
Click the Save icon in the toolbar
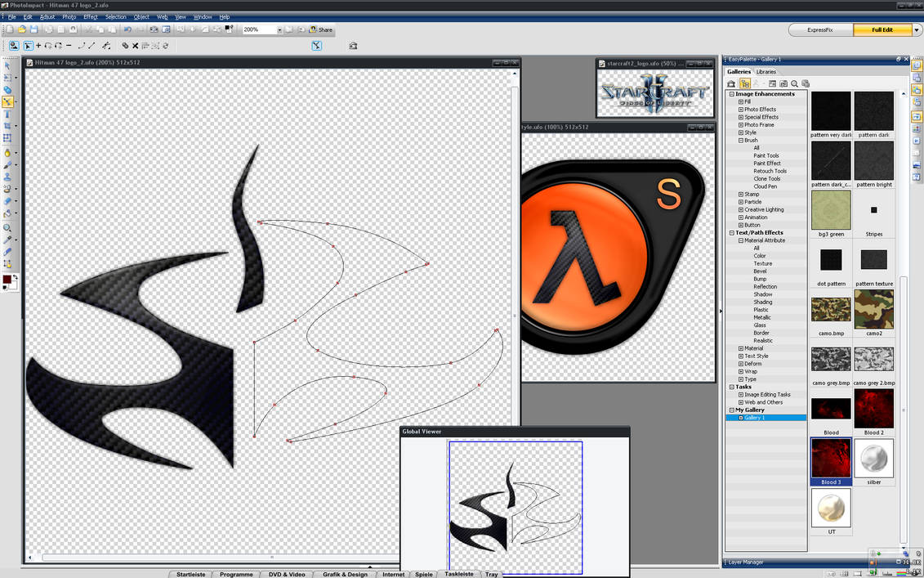pyautogui.click(x=34, y=29)
